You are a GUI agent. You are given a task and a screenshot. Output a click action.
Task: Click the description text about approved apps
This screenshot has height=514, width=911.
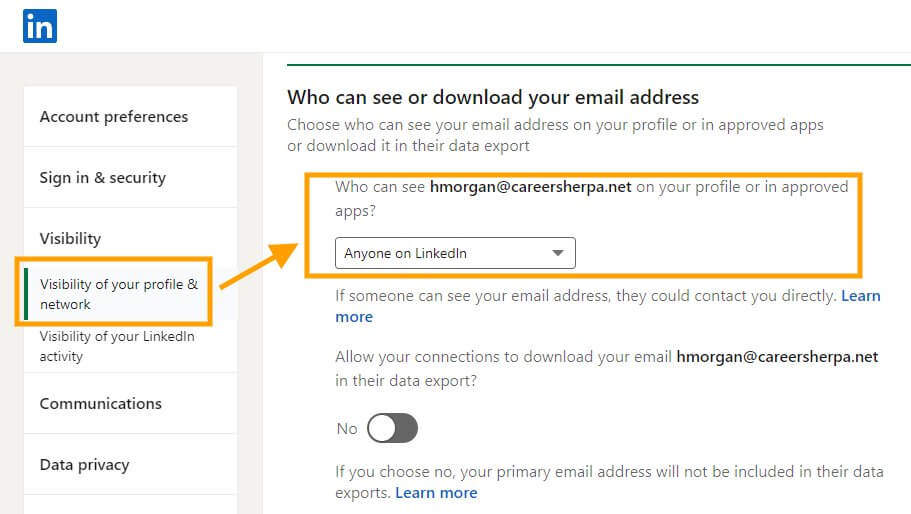tap(555, 135)
